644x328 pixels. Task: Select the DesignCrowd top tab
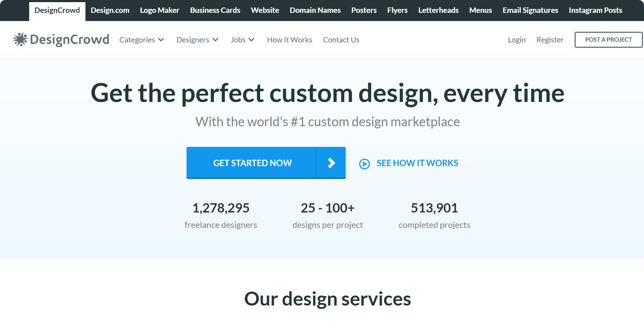(x=57, y=11)
